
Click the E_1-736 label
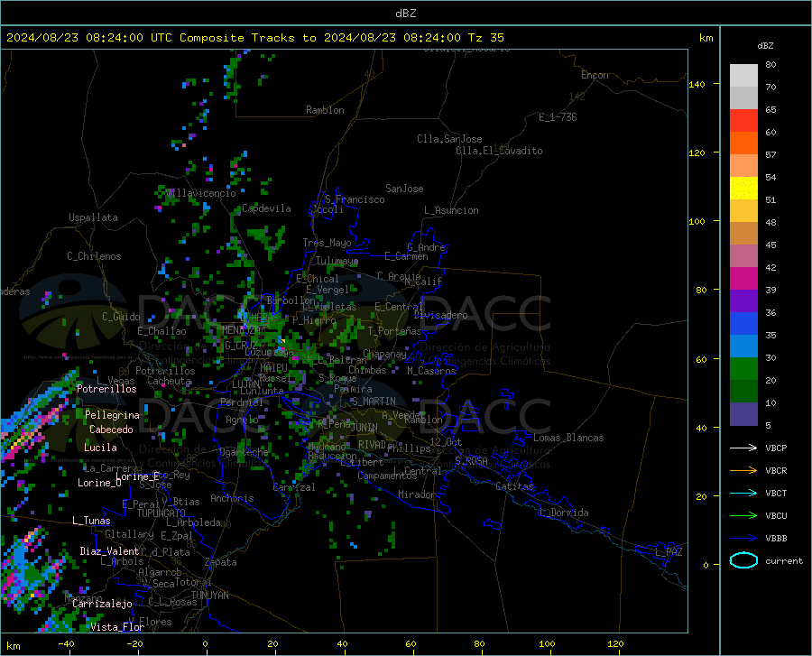click(x=558, y=117)
